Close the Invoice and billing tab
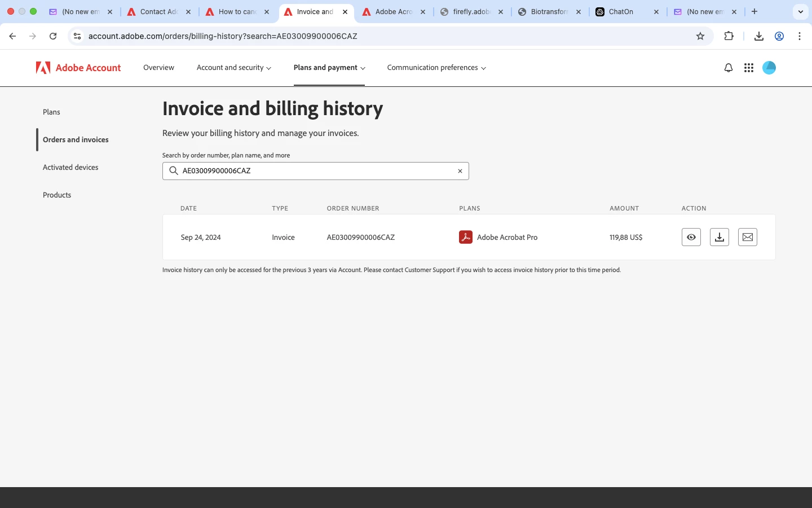Image resolution: width=812 pixels, height=508 pixels. (x=345, y=12)
